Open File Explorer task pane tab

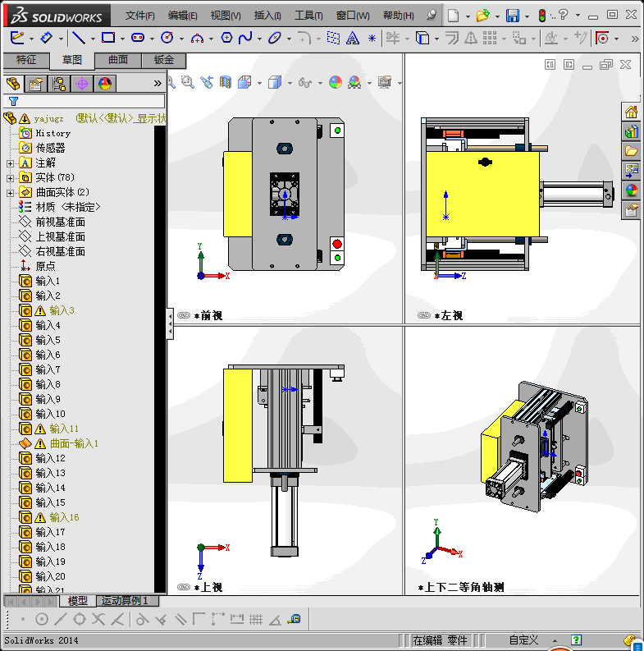pos(631,151)
